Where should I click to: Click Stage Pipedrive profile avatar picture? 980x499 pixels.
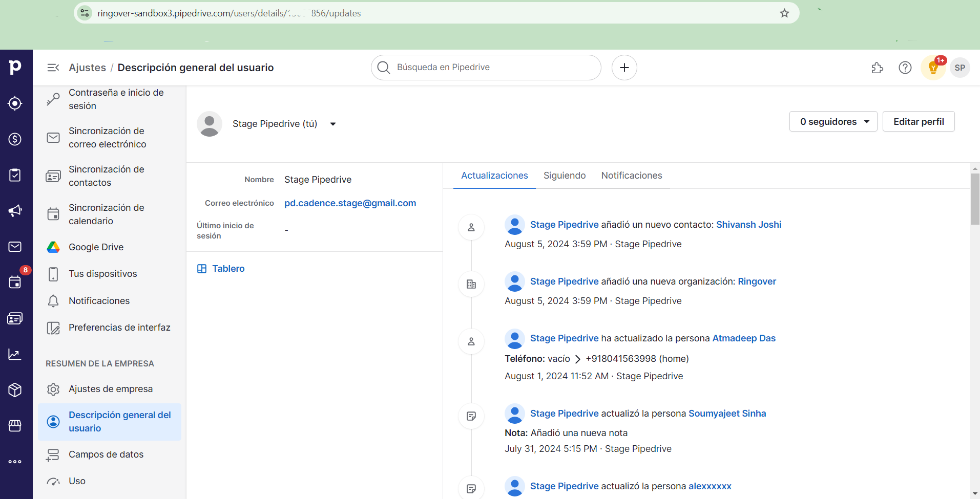click(x=210, y=124)
